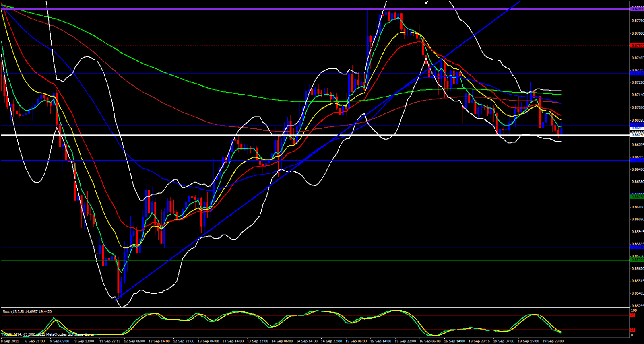This screenshot has width=644, height=344.
Task: Select the green 0.8625 price label
Action: 636,196
